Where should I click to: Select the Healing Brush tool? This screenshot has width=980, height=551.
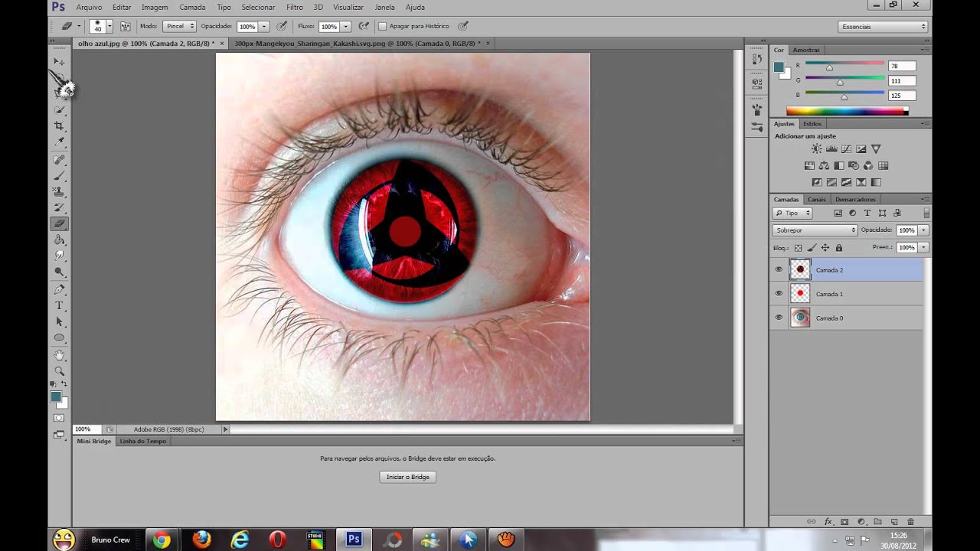coord(59,159)
